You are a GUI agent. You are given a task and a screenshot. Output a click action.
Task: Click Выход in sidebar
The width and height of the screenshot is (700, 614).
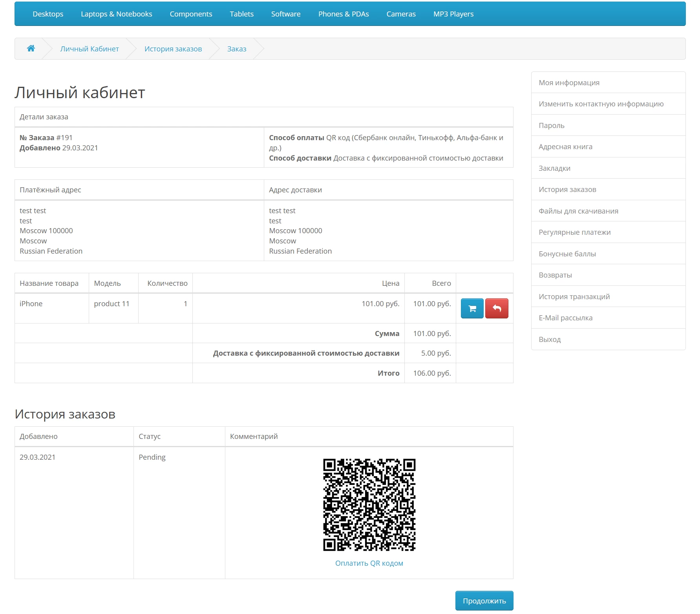coord(608,339)
